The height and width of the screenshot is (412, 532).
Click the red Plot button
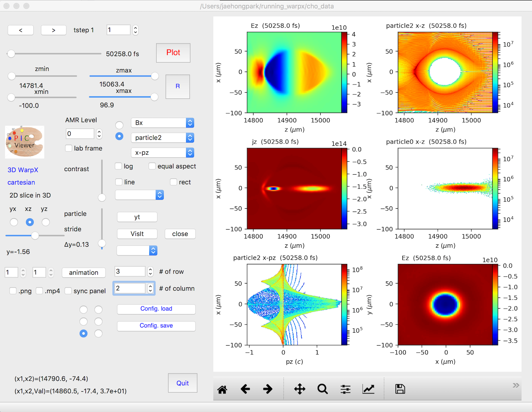173,53
